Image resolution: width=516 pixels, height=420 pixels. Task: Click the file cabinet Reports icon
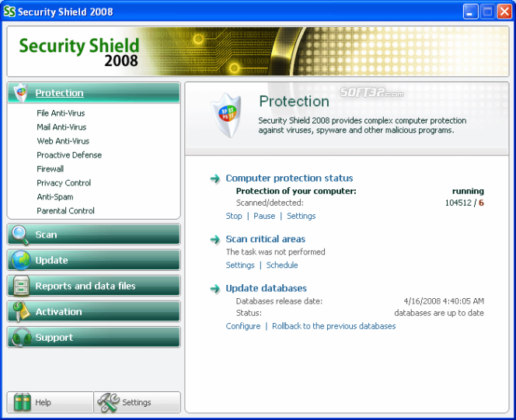21,286
